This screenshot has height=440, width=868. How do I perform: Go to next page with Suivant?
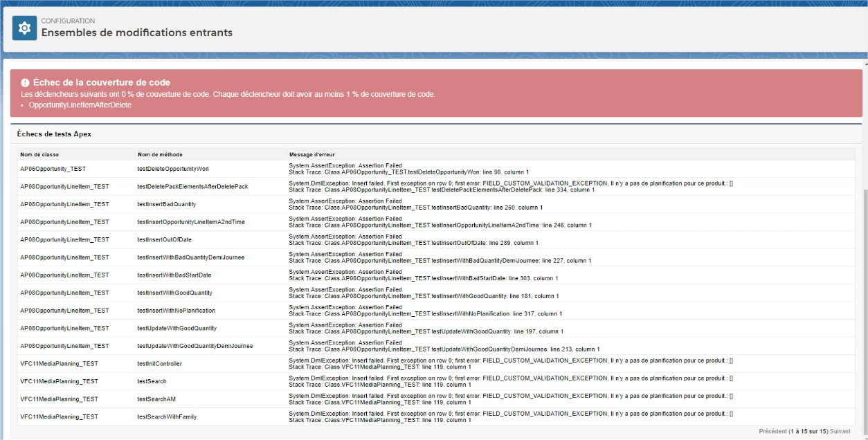[x=840, y=431]
